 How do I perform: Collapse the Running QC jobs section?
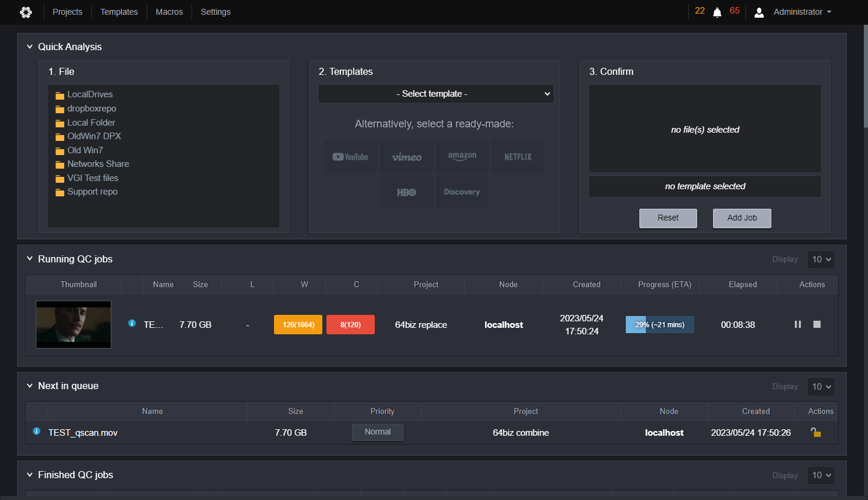(29, 259)
